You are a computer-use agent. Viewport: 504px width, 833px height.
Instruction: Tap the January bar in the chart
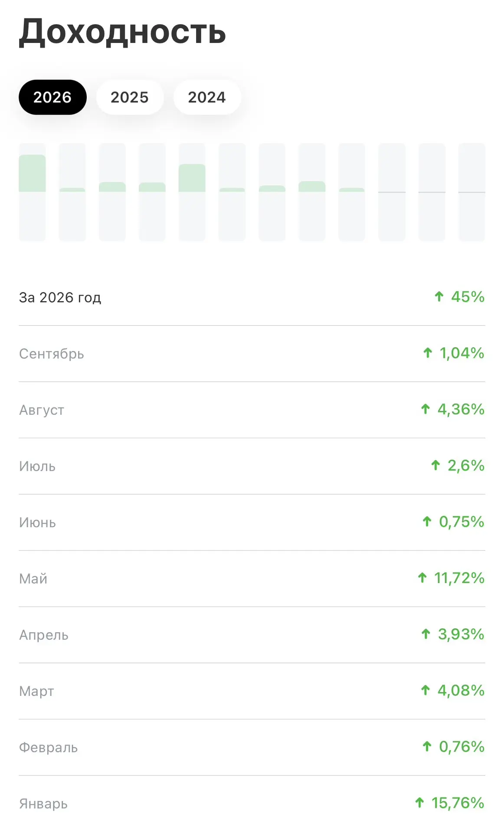pos(32,192)
